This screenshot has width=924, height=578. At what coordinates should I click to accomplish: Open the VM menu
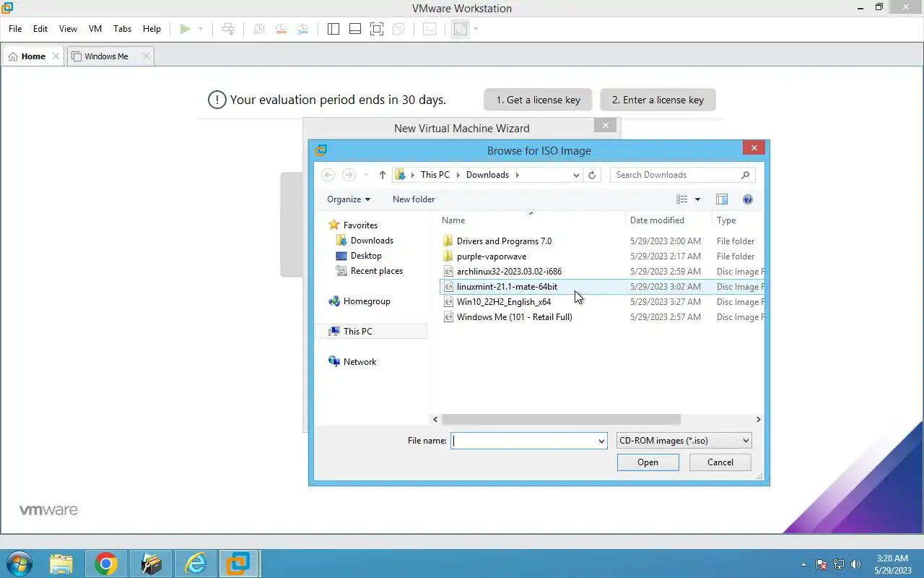coord(95,29)
